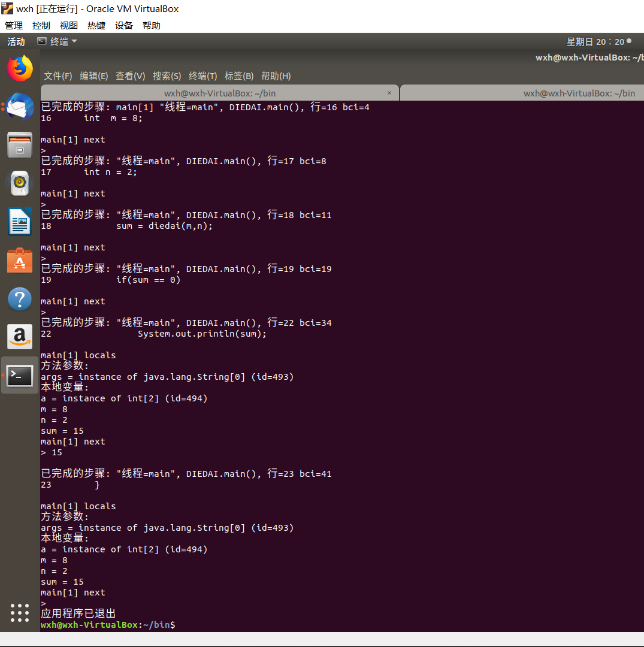
Task: Click the output line '> 15'
Action: [x=52, y=453]
